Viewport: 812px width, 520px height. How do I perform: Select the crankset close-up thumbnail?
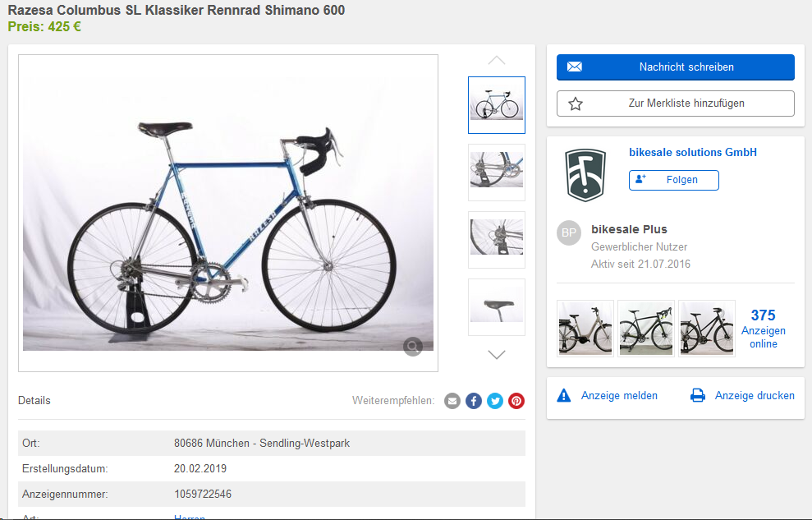coord(497,173)
